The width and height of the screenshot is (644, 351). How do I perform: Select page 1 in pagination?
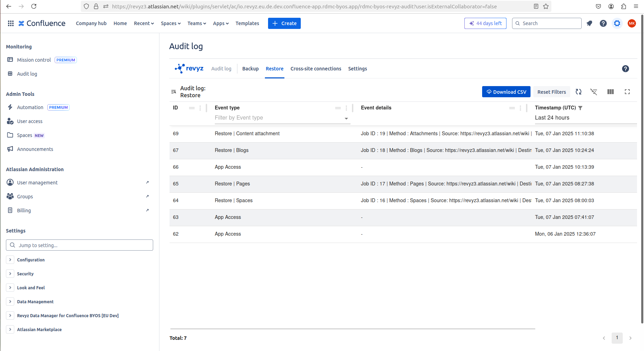coord(617,338)
